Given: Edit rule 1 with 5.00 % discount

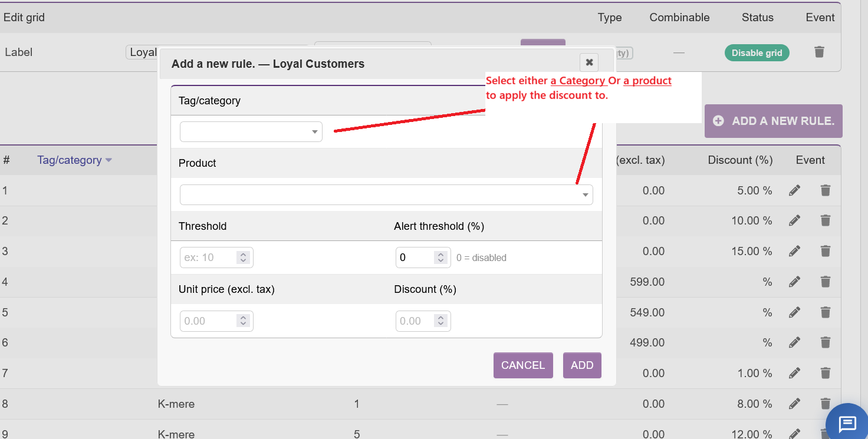Looking at the screenshot, I should pyautogui.click(x=795, y=190).
